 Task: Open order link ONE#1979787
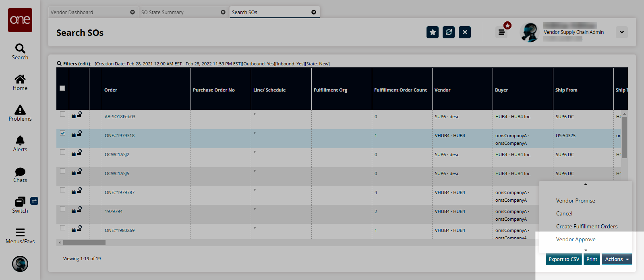[x=120, y=192]
